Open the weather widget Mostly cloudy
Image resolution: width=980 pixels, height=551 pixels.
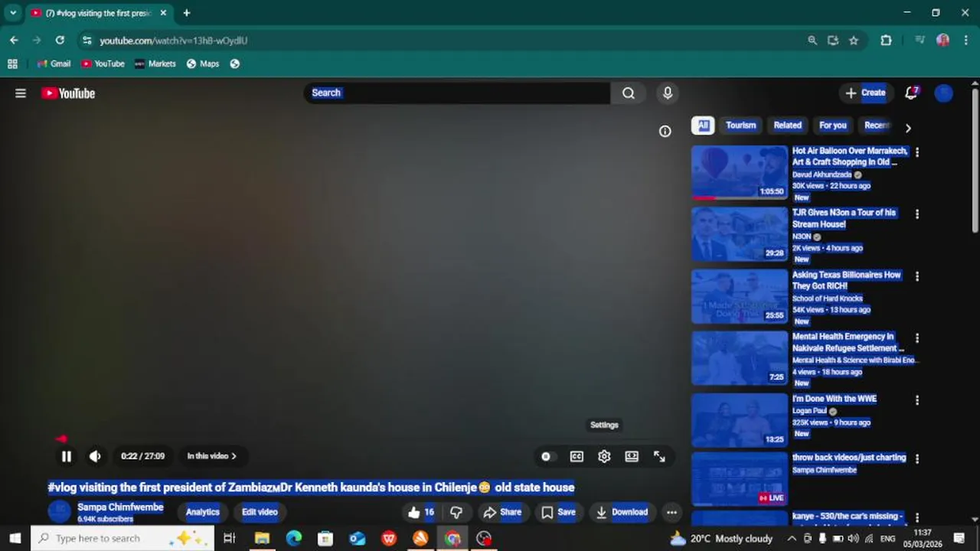pyautogui.click(x=720, y=539)
